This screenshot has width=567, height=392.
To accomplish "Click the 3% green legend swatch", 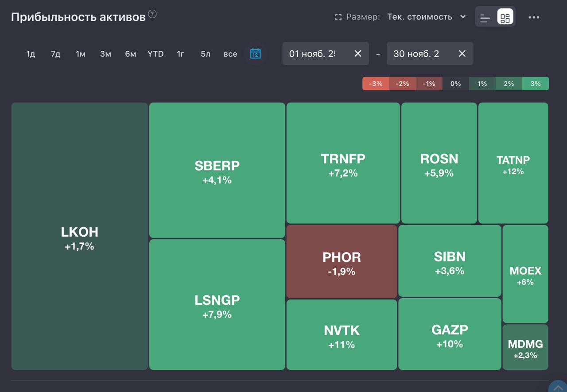I will [x=535, y=84].
